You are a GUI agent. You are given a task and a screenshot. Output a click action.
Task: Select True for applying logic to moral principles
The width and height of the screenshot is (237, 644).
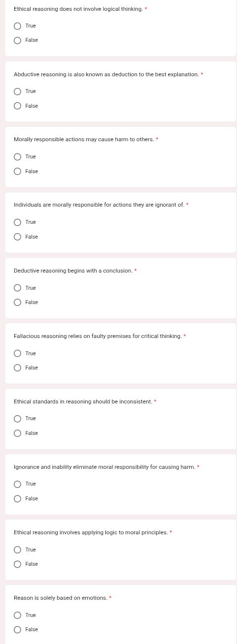[17, 550]
